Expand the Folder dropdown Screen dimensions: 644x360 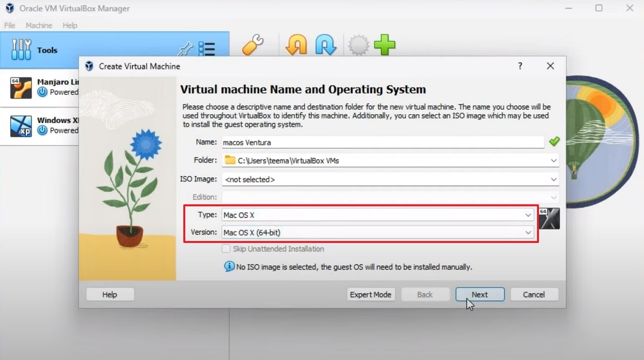[x=553, y=161]
